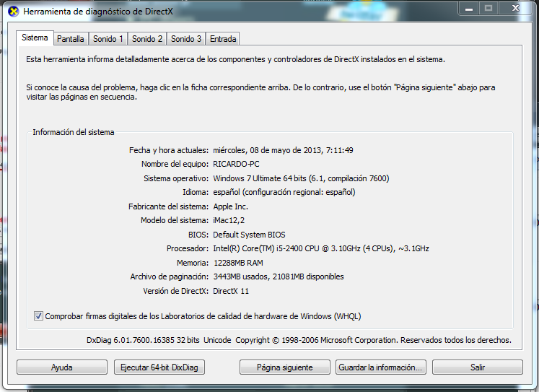Open the Entrada tab

[x=223, y=39]
